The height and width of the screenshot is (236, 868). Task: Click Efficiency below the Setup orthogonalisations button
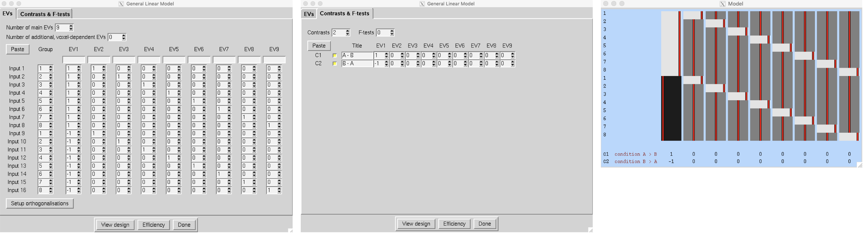[153, 225]
